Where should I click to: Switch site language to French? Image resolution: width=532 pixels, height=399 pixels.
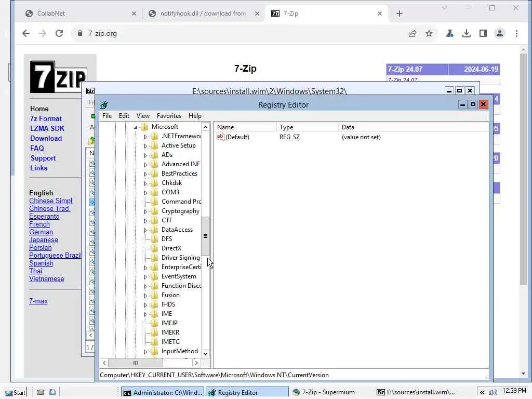click(39, 224)
